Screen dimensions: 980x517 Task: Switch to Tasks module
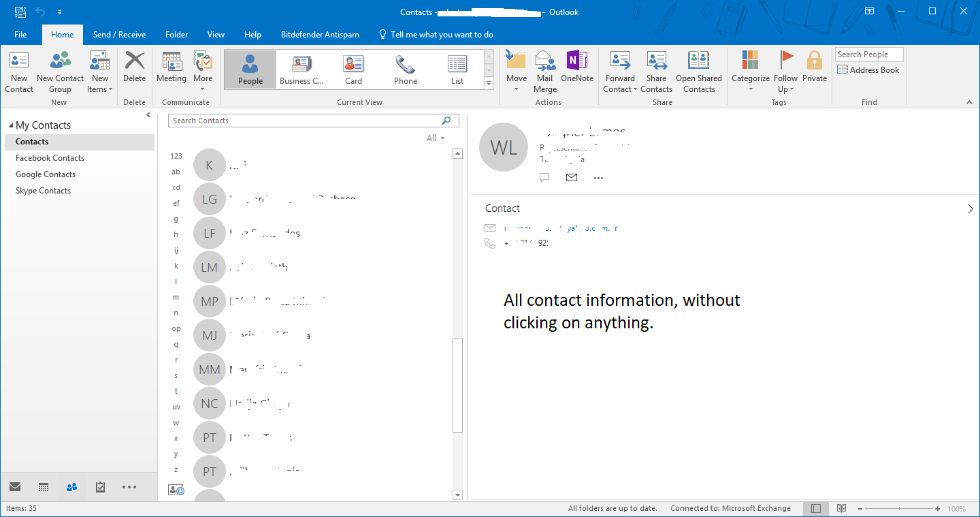point(101,487)
